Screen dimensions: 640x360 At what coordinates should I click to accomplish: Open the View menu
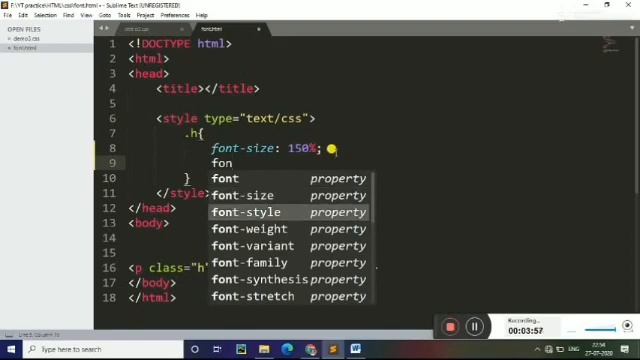click(x=86, y=15)
